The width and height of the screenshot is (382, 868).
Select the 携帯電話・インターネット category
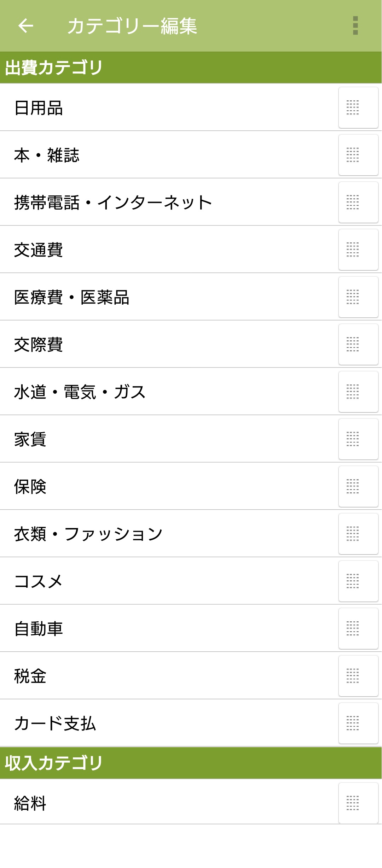pyautogui.click(x=113, y=203)
